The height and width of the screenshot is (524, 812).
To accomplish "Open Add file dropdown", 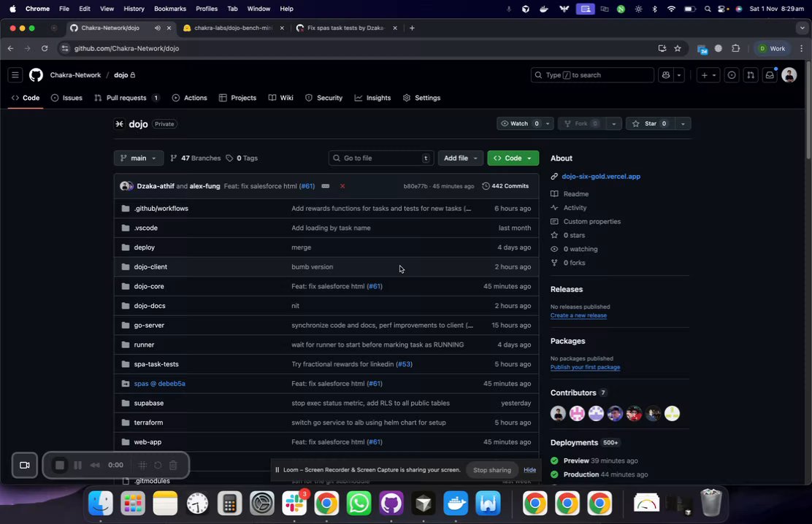I will pyautogui.click(x=460, y=158).
